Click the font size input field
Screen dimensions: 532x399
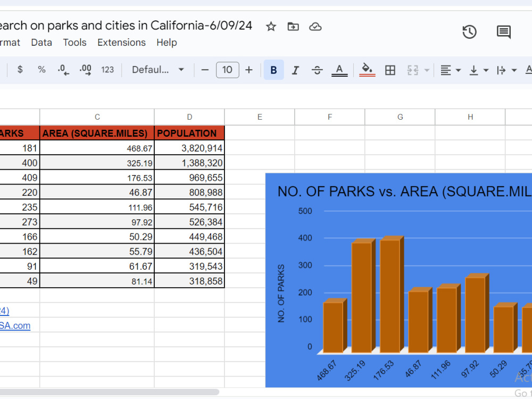pos(227,70)
